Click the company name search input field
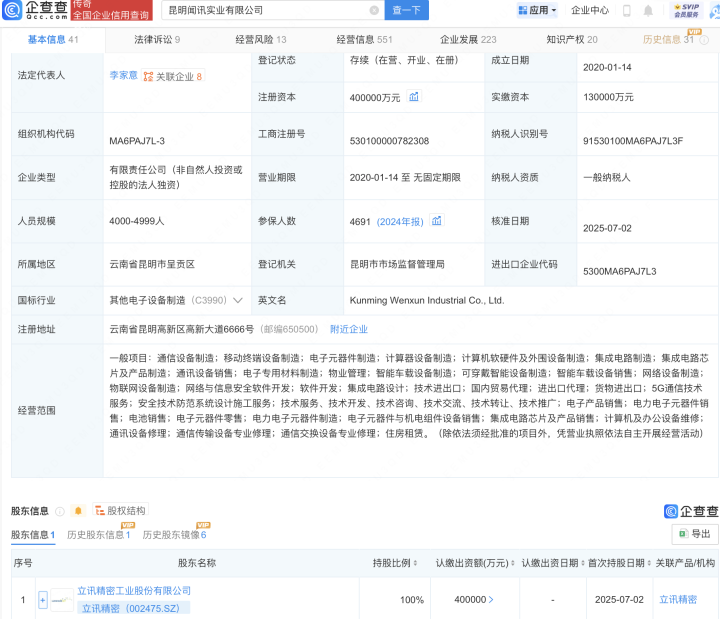This screenshot has height=619, width=720. click(x=265, y=10)
